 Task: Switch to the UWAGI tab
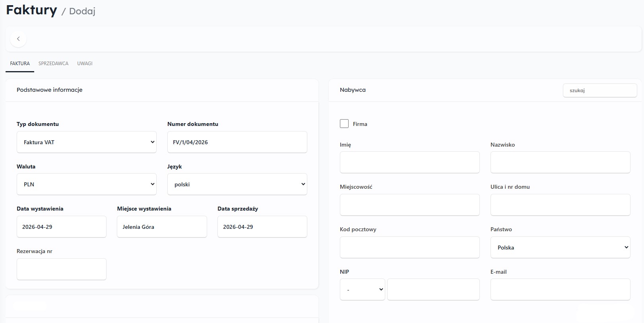tap(85, 64)
